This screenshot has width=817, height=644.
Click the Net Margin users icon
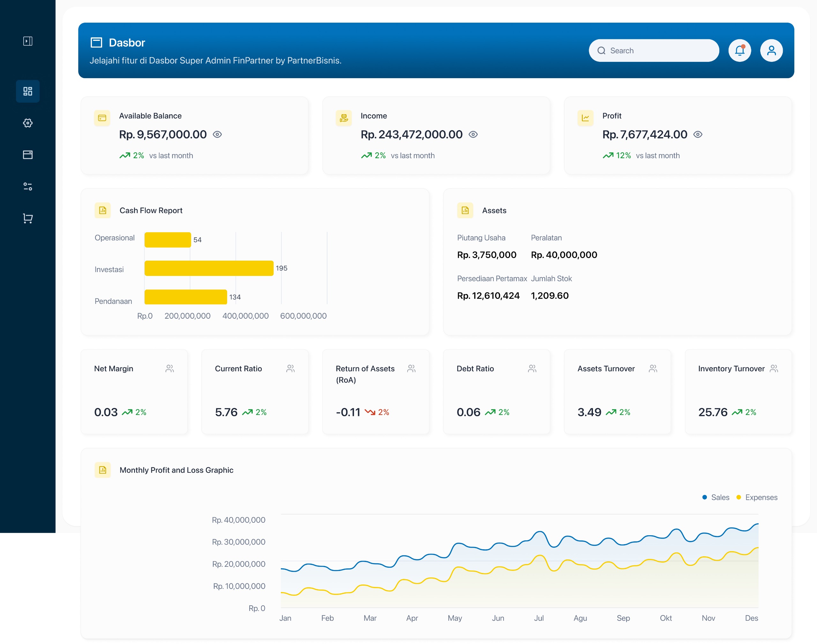[169, 368]
